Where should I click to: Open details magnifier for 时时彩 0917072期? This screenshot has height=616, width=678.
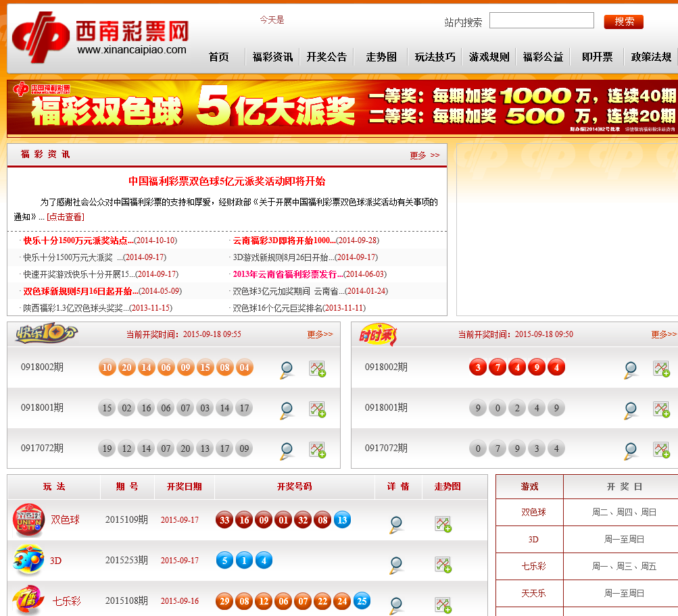631,451
